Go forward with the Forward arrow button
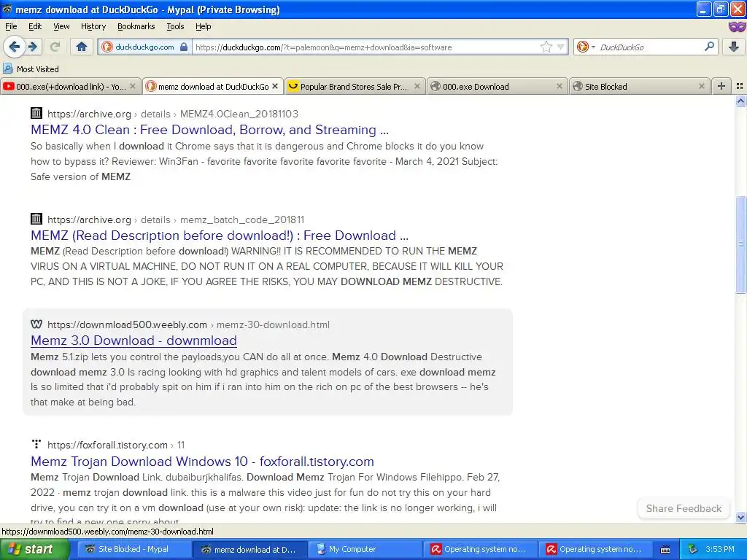The width and height of the screenshot is (747, 560). tap(33, 47)
